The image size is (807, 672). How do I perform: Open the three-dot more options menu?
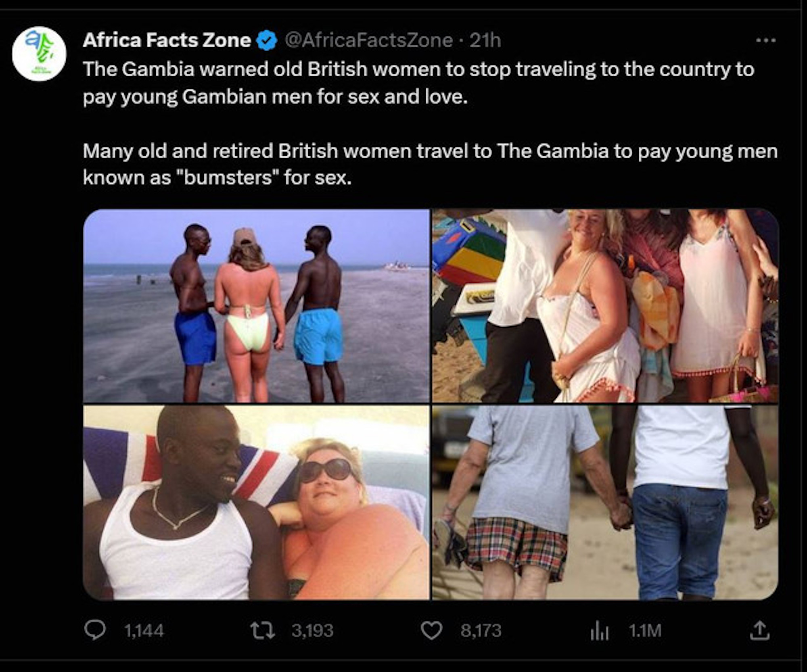click(765, 40)
